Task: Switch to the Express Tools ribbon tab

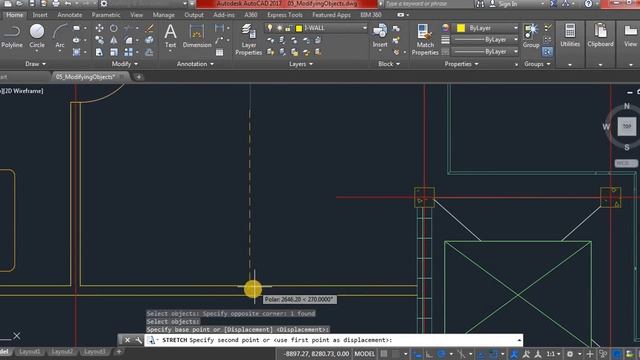Action: (x=284, y=15)
